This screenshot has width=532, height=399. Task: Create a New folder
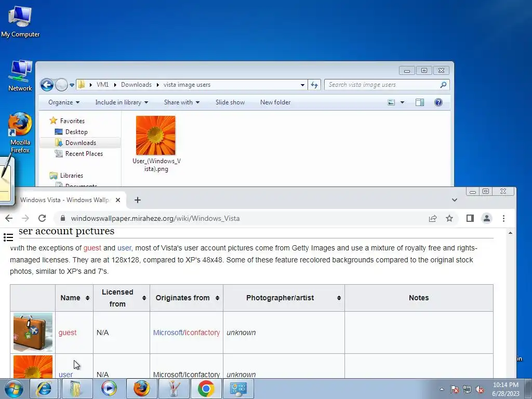(275, 102)
